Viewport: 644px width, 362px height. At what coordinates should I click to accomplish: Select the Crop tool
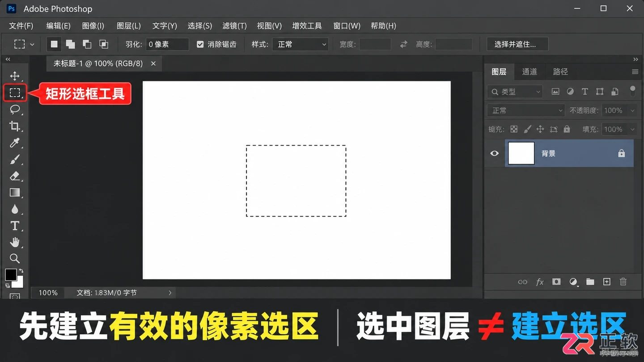pyautogui.click(x=15, y=126)
